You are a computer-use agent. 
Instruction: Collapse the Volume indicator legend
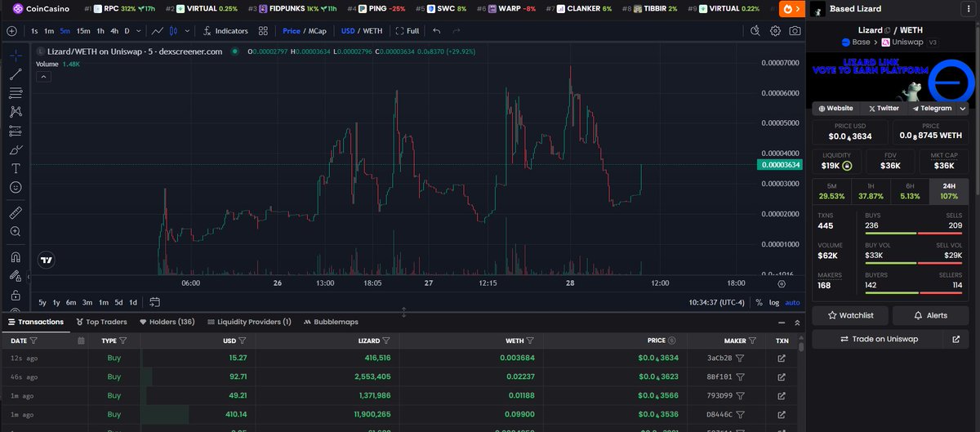coord(44,76)
